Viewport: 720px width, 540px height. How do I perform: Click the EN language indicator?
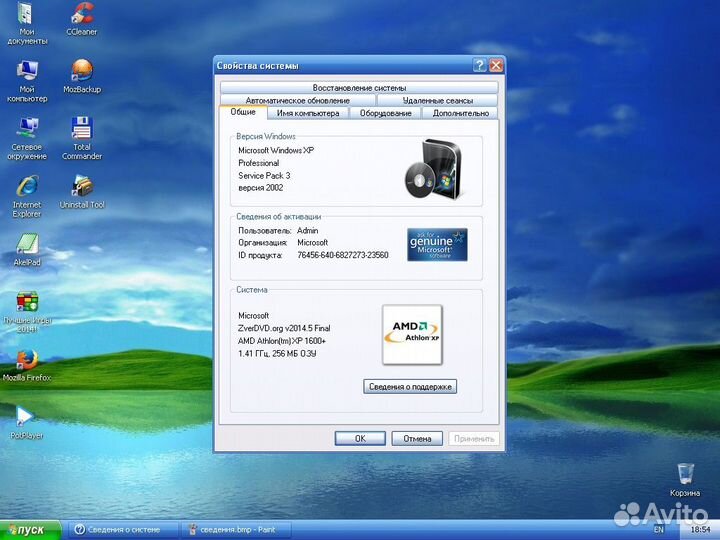pyautogui.click(x=658, y=530)
